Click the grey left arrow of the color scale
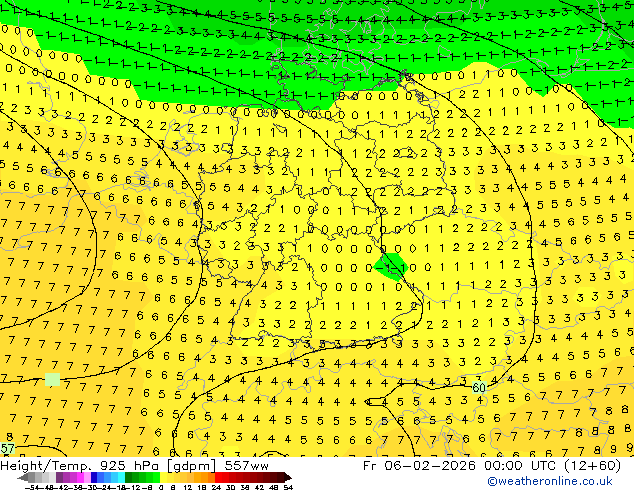This screenshot has width=634, height=490. [23, 477]
